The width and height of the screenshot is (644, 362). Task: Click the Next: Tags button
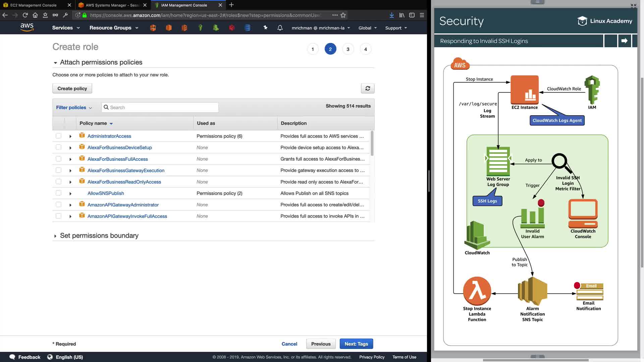click(356, 344)
